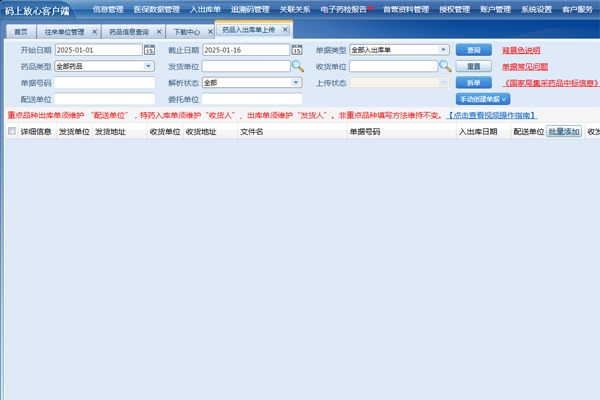Open the 手动创建单据 dropdown button
600x400 pixels.
[x=484, y=99]
